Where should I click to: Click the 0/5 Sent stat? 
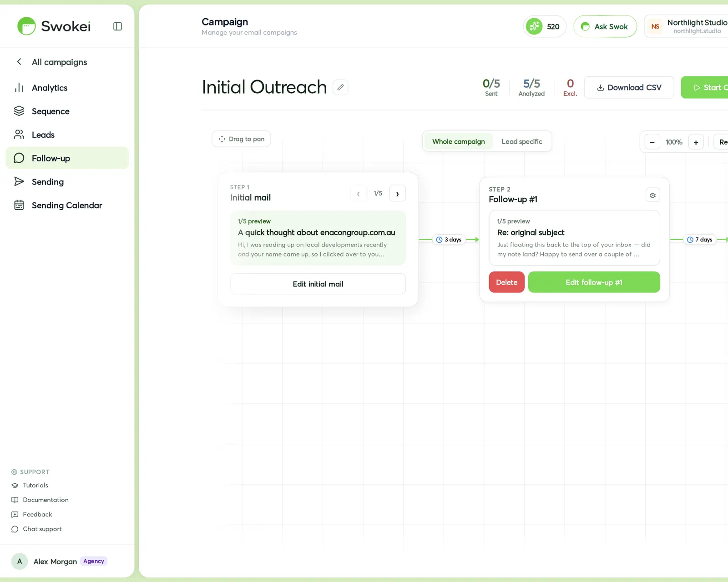point(491,87)
